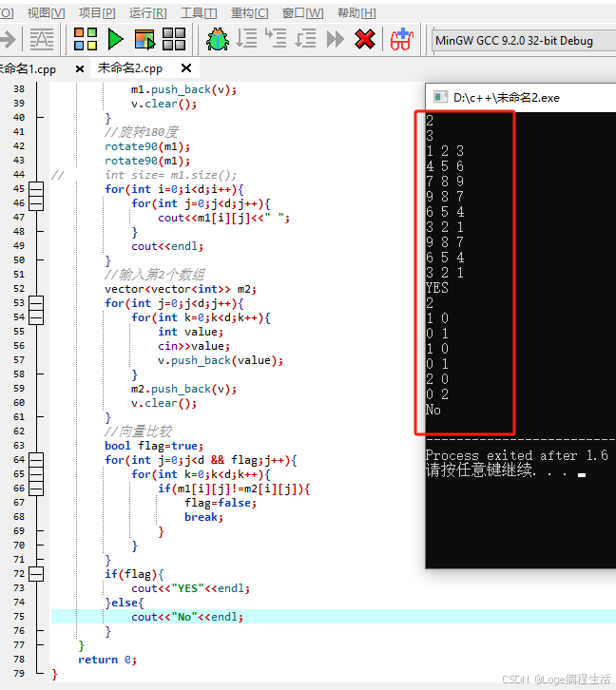616x690 pixels.
Task: Collapse the fold marker at line 64
Action: click(x=36, y=459)
